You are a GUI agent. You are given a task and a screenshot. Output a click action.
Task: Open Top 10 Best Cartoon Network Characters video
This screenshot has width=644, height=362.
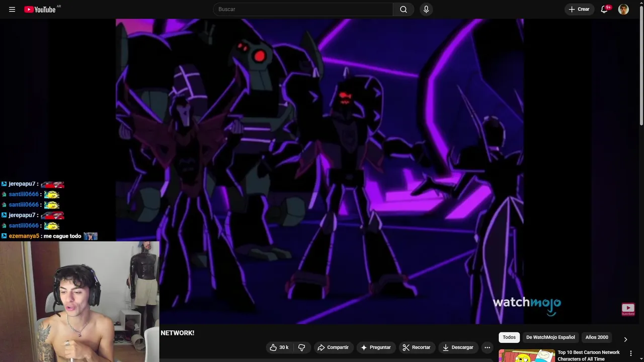click(589, 355)
